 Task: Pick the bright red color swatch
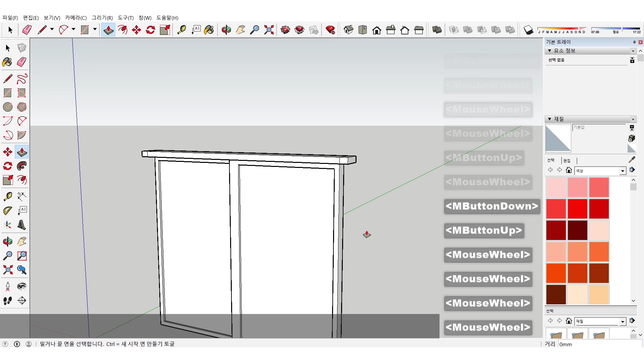click(x=577, y=208)
